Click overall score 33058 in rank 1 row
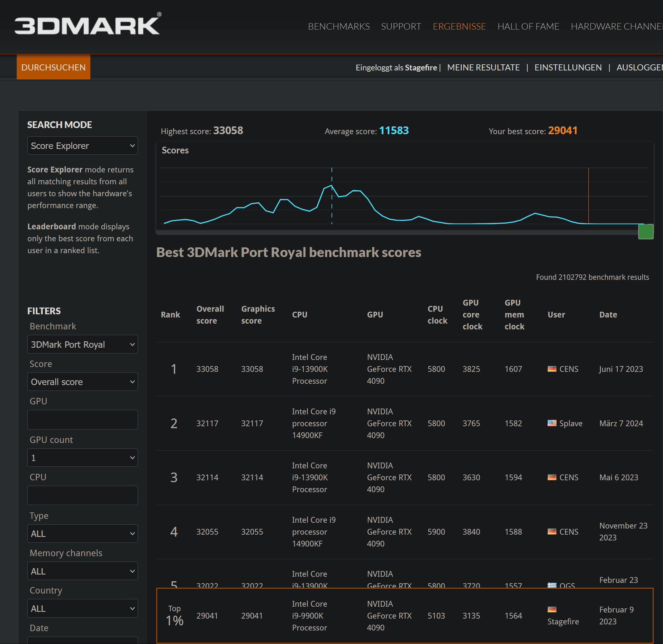663x644 pixels. coord(207,369)
